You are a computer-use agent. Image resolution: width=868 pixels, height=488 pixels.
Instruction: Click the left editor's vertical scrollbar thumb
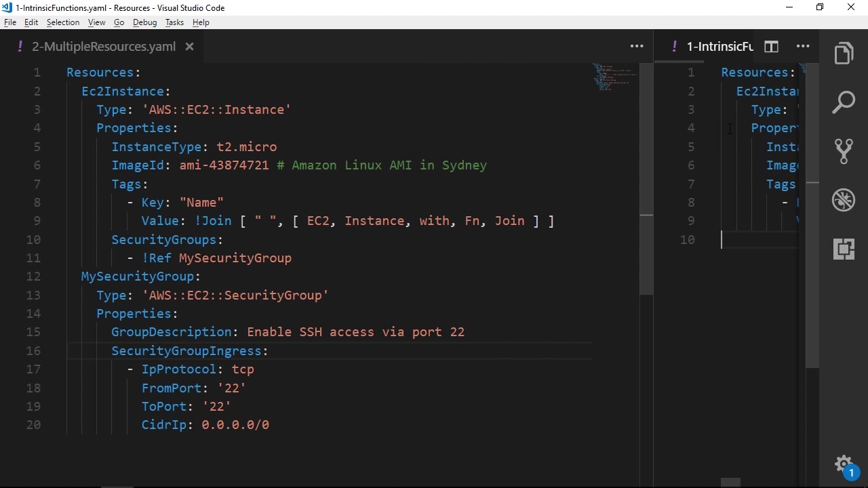coord(646,180)
